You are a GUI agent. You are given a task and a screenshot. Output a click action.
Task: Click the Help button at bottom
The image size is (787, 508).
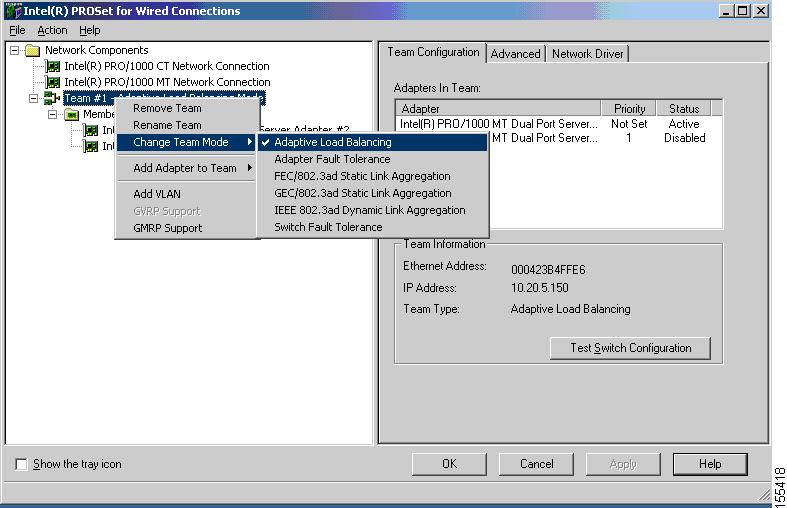tap(710, 464)
